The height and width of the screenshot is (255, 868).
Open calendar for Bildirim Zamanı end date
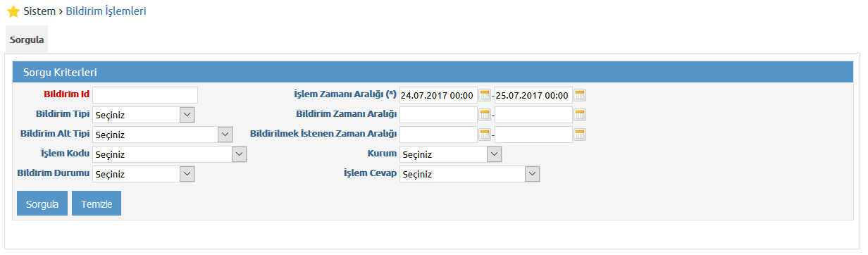(580, 115)
